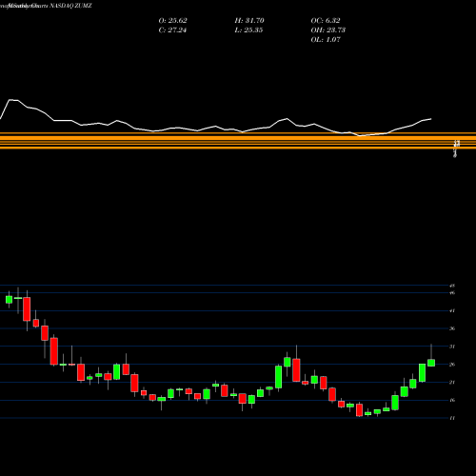Select the close value 'C: 27.24'
476x476 pixels.
pyautogui.click(x=172, y=30)
